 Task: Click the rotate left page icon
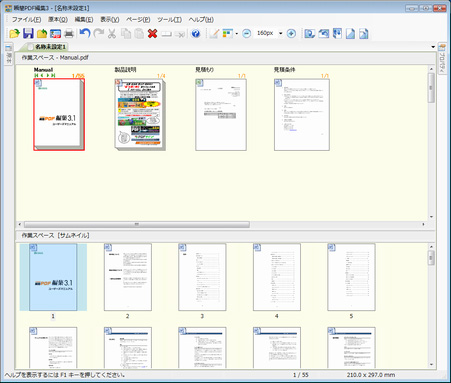click(x=323, y=33)
